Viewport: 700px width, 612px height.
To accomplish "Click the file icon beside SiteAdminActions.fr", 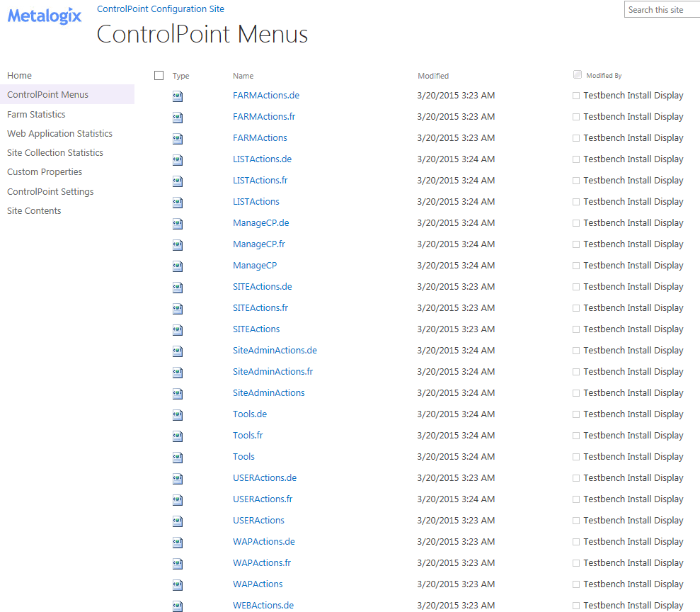I will 177,372.
